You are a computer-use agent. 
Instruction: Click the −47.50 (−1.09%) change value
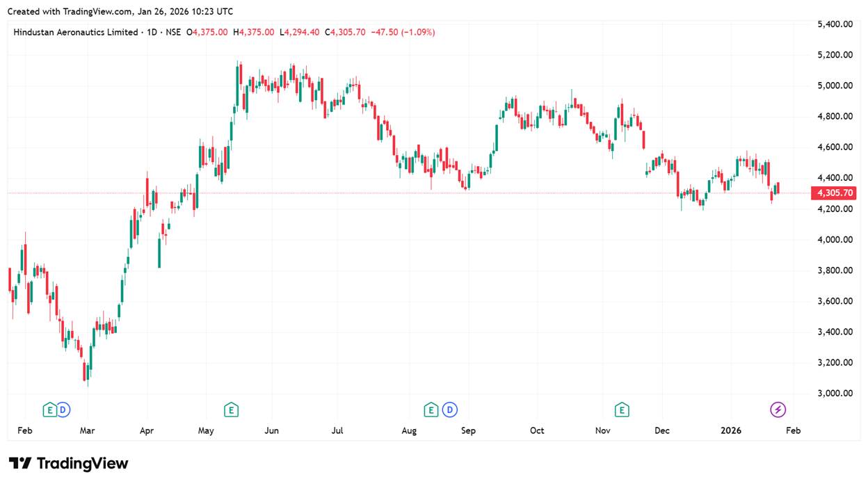(x=403, y=32)
